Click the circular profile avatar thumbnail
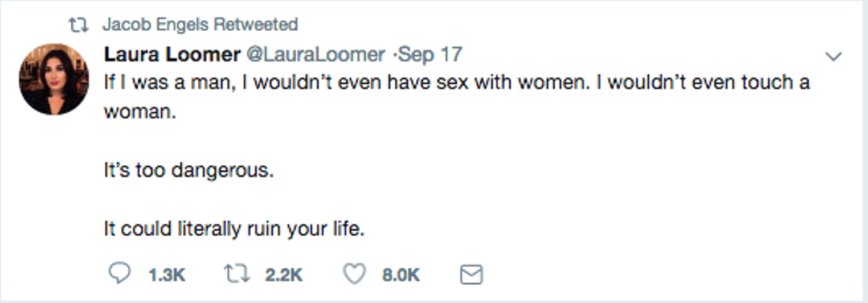Viewport: 868px width, 303px height. (54, 79)
